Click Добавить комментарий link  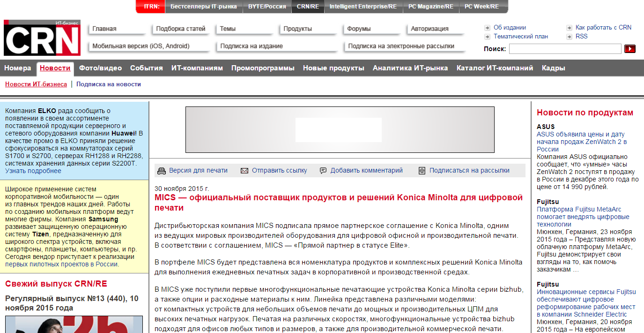coord(367,171)
